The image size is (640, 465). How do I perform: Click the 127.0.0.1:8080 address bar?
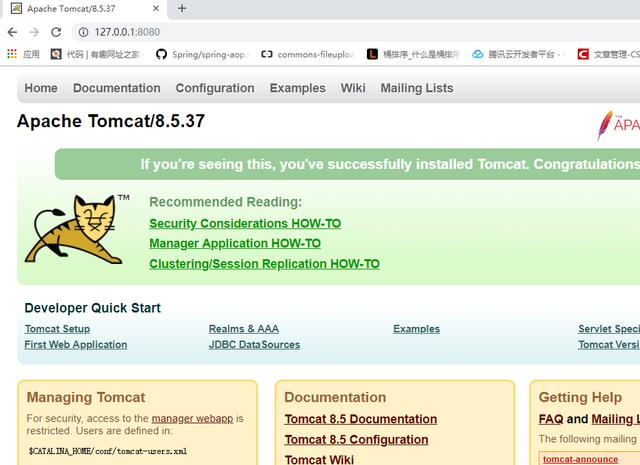(x=355, y=32)
